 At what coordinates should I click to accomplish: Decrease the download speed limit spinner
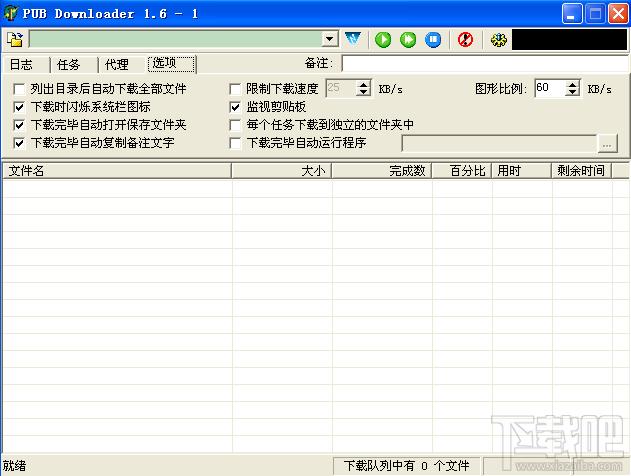pos(363,92)
